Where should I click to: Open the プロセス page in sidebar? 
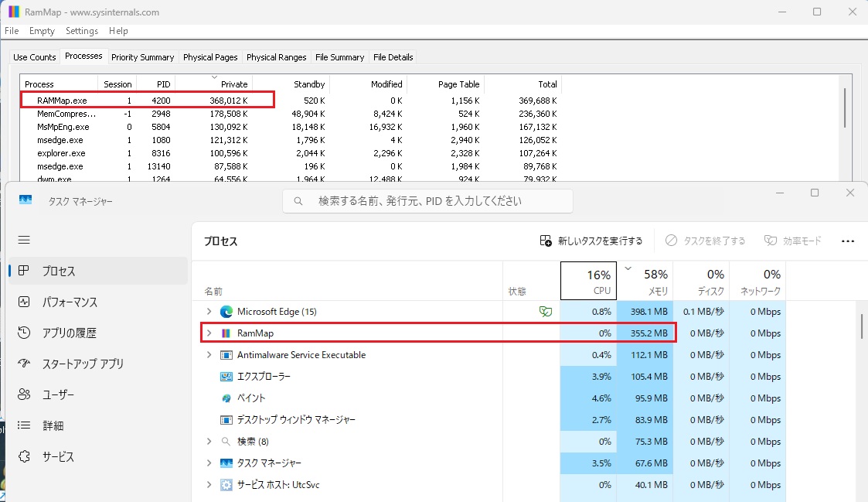pyautogui.click(x=98, y=271)
